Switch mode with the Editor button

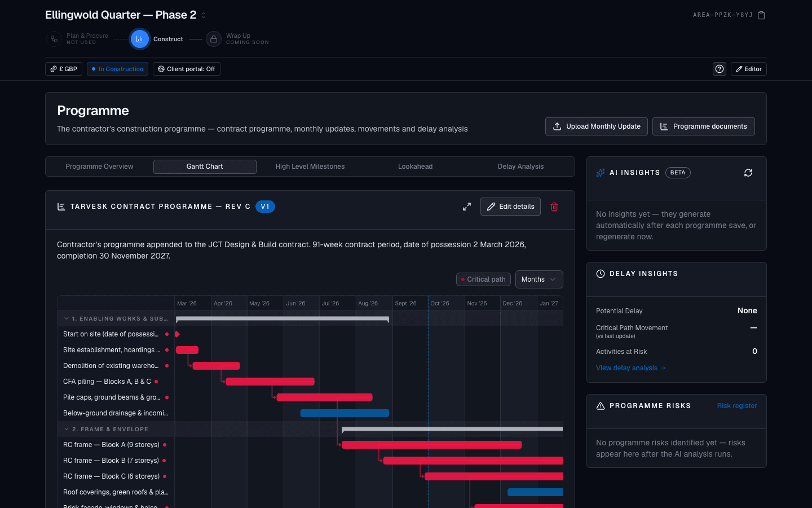click(x=749, y=69)
